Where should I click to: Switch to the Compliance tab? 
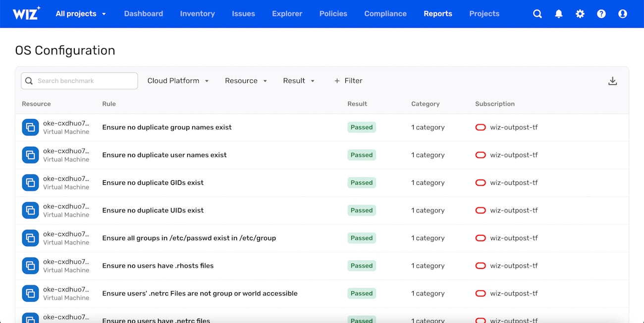[385, 14]
